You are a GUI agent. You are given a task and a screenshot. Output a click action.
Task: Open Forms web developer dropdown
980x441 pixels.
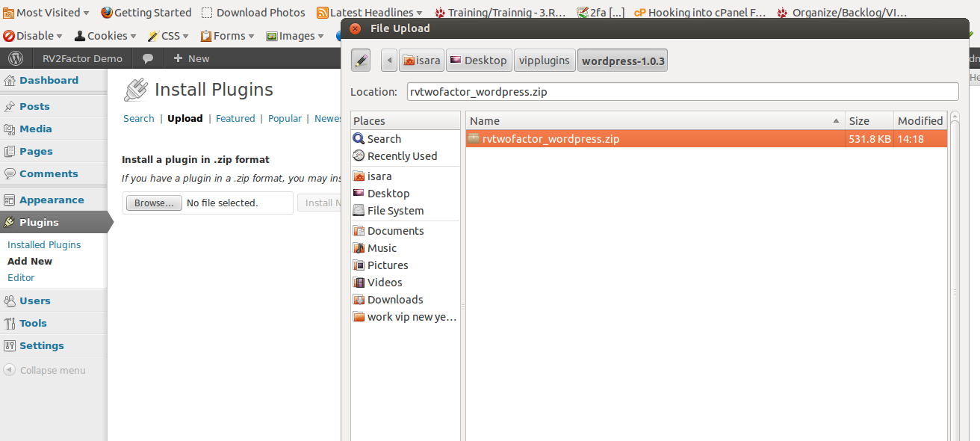tap(228, 35)
